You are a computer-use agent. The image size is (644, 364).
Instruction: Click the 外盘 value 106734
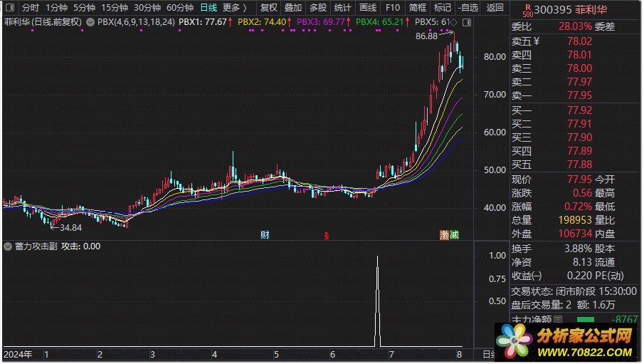pyautogui.click(x=575, y=234)
